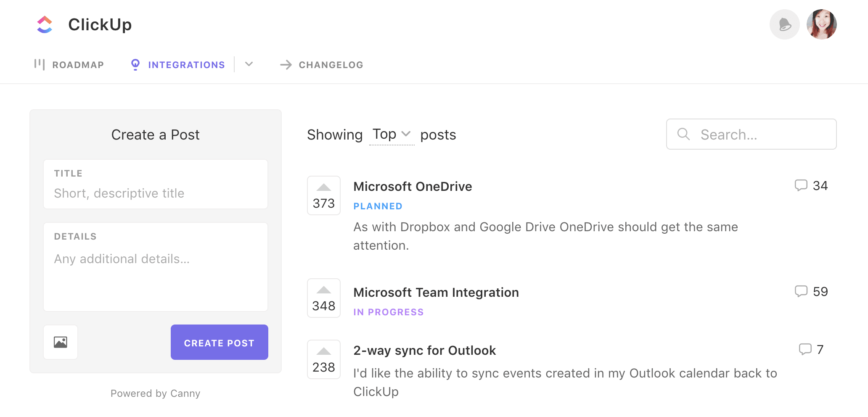
Task: Open the Changelog tab
Action: point(322,65)
